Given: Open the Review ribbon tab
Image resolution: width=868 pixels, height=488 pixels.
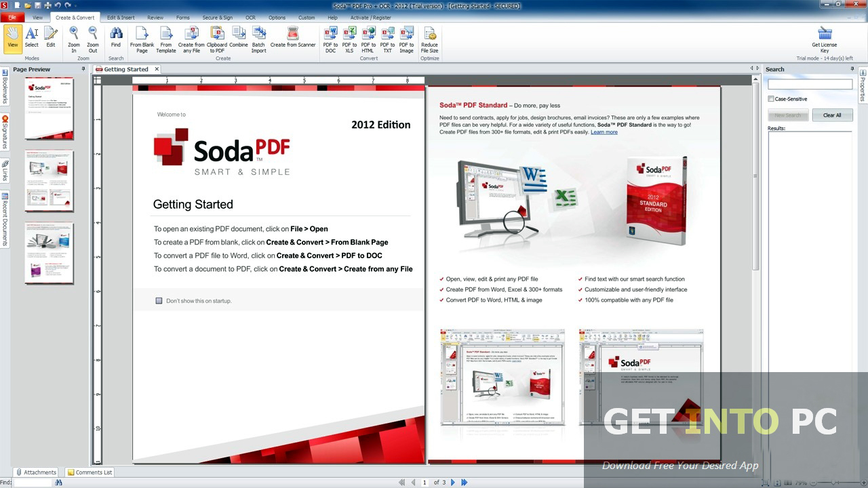Looking at the screenshot, I should click(155, 17).
